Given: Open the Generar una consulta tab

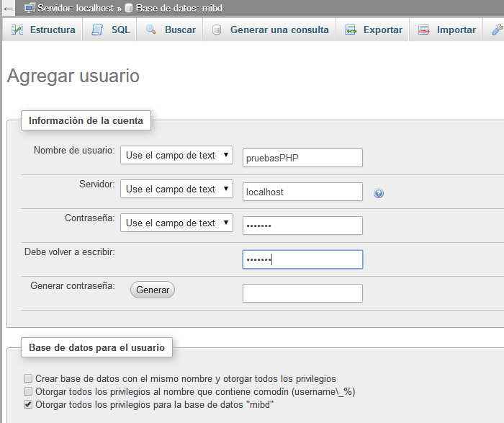Looking at the screenshot, I should point(279,30).
